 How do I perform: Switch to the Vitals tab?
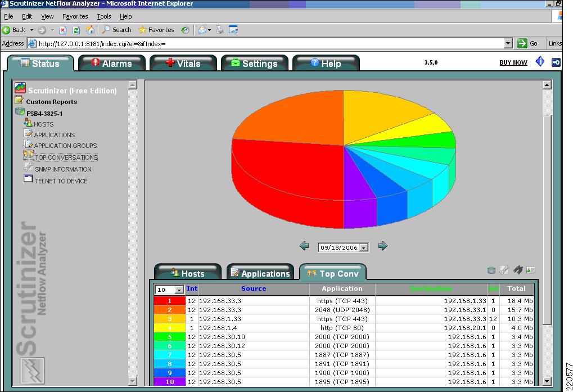click(183, 63)
